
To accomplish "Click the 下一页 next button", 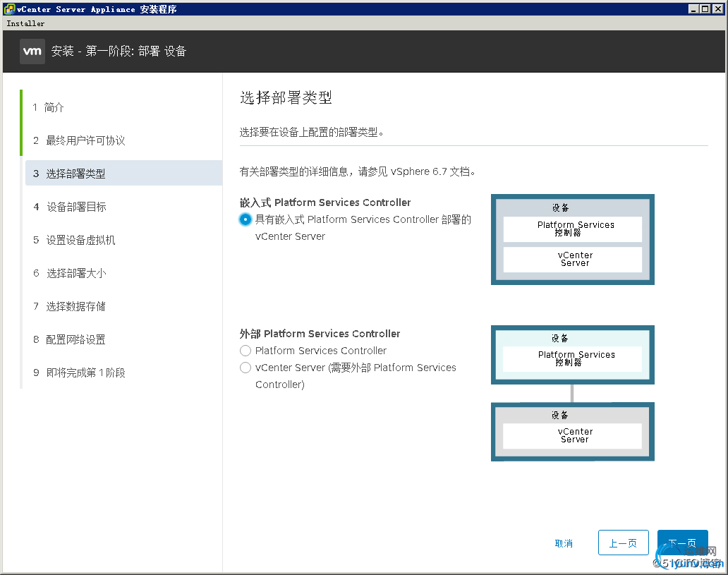I will (x=683, y=543).
